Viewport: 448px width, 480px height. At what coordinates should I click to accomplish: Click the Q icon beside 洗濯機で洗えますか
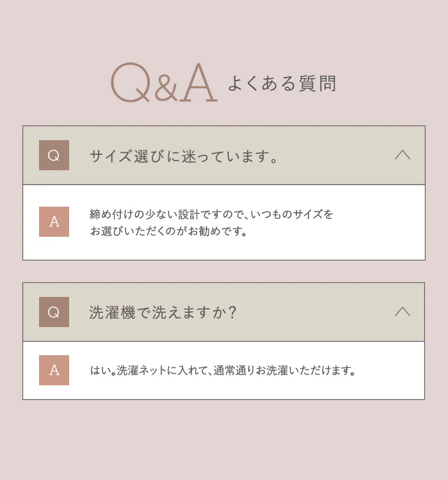(x=54, y=312)
